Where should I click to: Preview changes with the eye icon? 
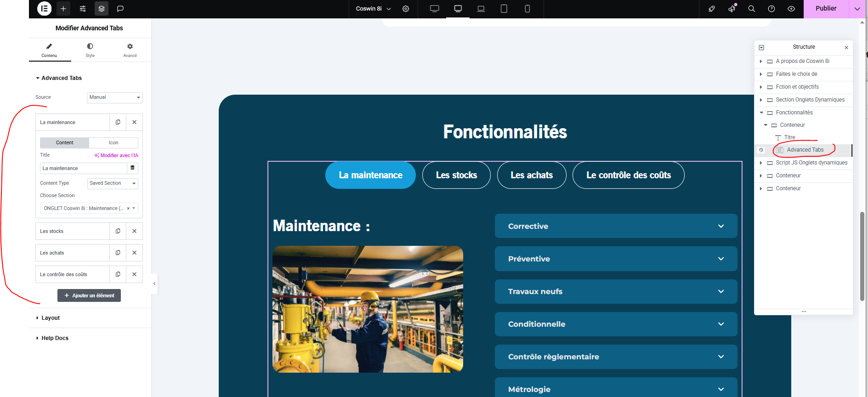(x=791, y=9)
